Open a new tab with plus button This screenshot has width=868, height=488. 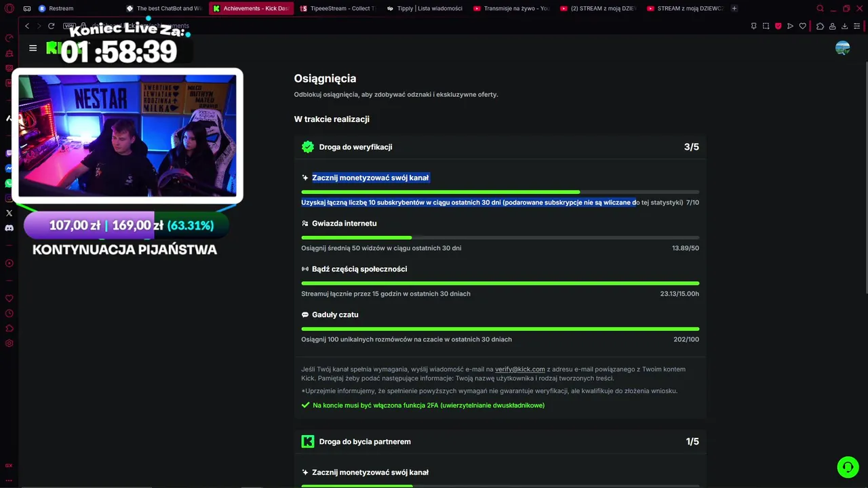(x=734, y=9)
